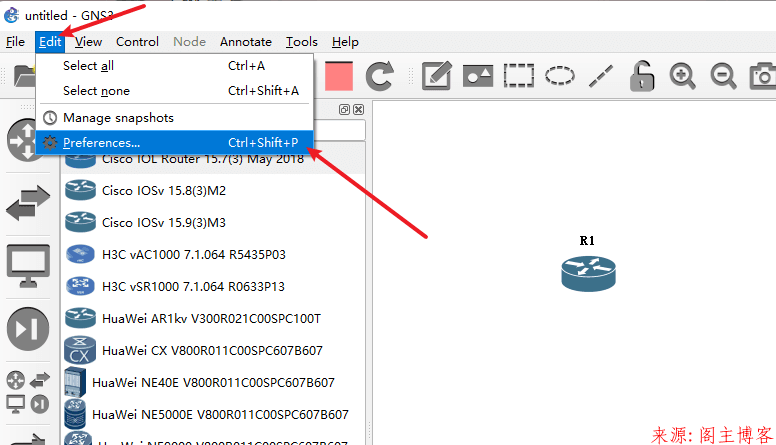Open Manage snapshots entry
This screenshot has width=776, height=445.
(x=174, y=118)
